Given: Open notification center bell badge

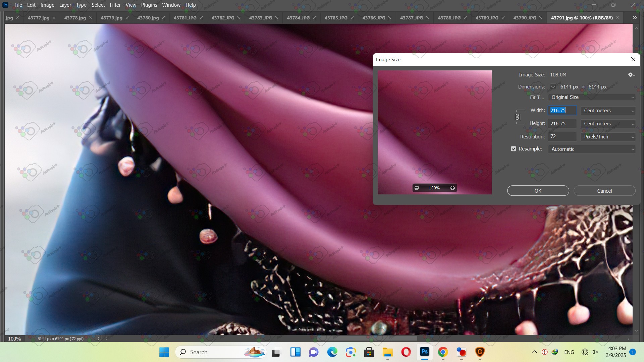Looking at the screenshot, I should (x=633, y=352).
